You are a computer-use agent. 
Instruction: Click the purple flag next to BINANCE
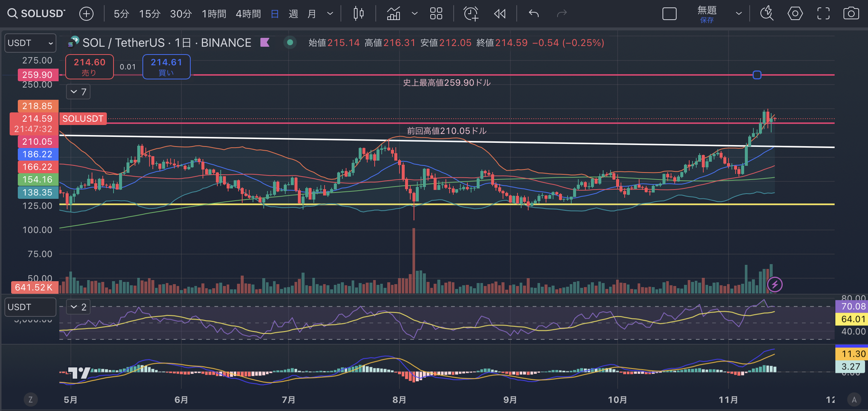pos(265,42)
